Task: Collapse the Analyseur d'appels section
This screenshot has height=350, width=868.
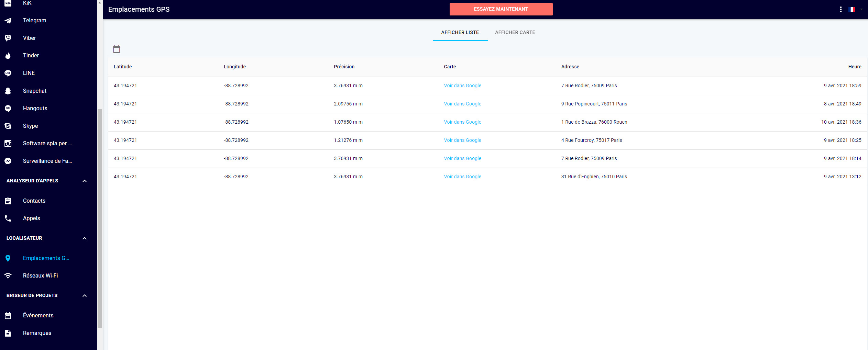Action: tap(85, 181)
